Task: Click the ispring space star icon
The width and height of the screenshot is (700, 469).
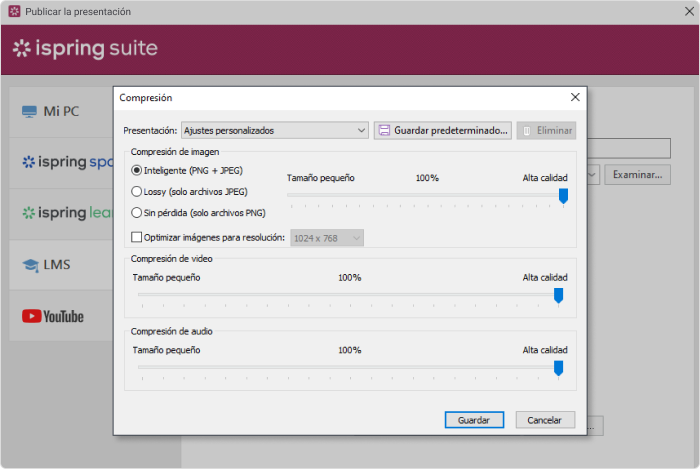Action: coord(29,162)
